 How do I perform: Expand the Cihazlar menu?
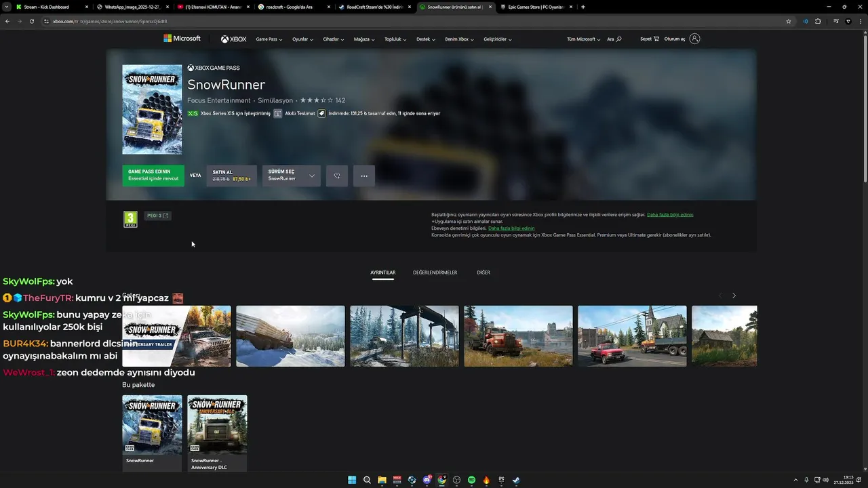point(333,39)
